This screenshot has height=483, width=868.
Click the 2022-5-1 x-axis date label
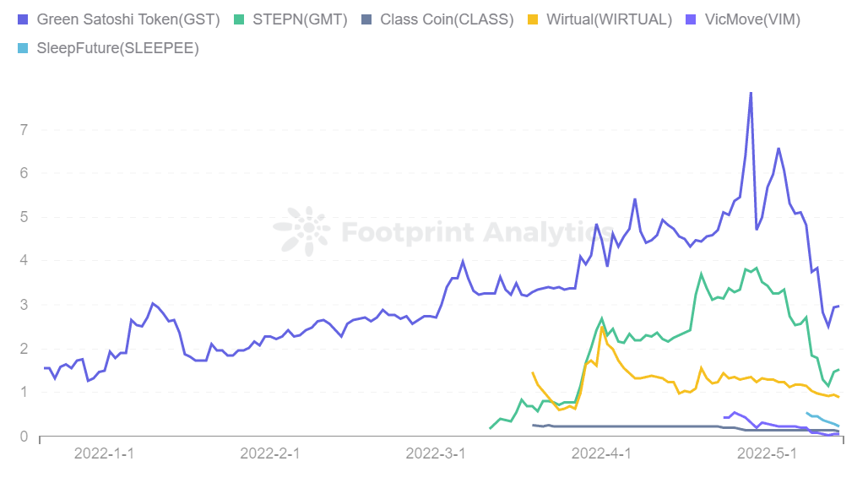768,453
